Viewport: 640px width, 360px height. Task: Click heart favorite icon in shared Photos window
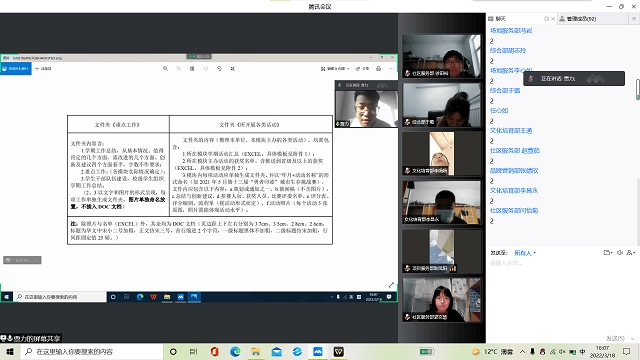click(x=205, y=69)
